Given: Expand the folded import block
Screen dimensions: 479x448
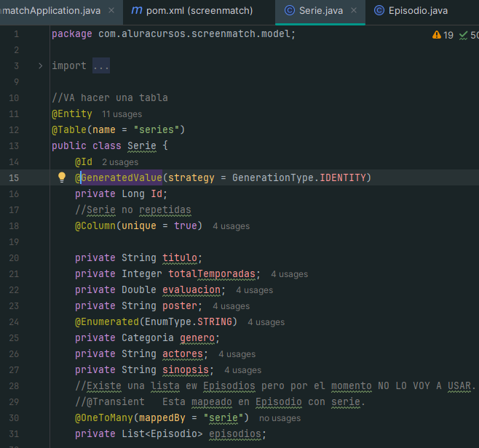Looking at the screenshot, I should pyautogui.click(x=40, y=65).
